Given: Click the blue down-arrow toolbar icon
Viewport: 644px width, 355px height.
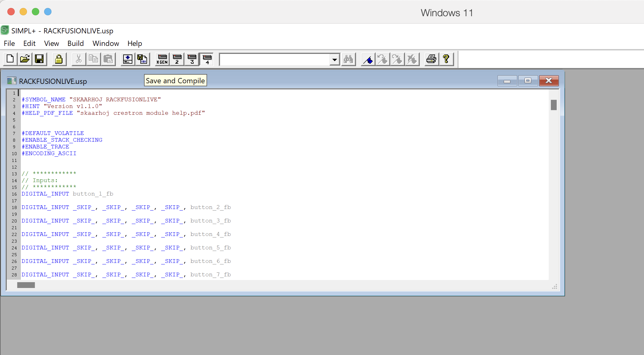Looking at the screenshot, I should (x=127, y=59).
